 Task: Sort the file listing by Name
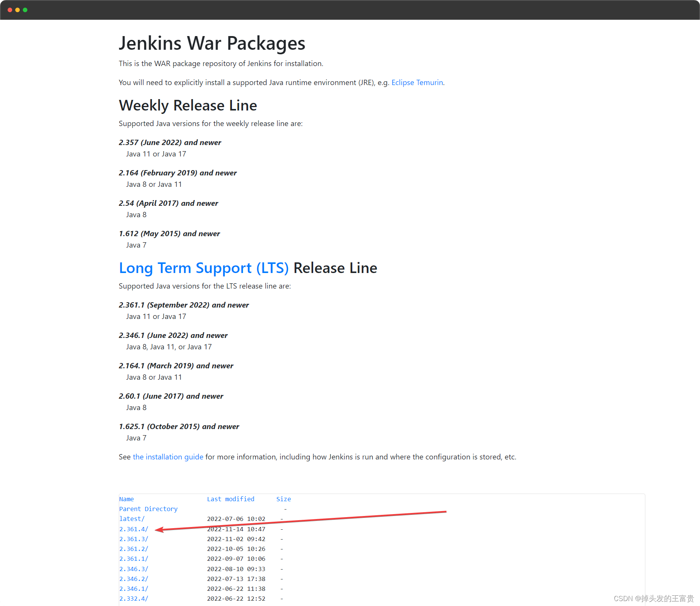[126, 499]
